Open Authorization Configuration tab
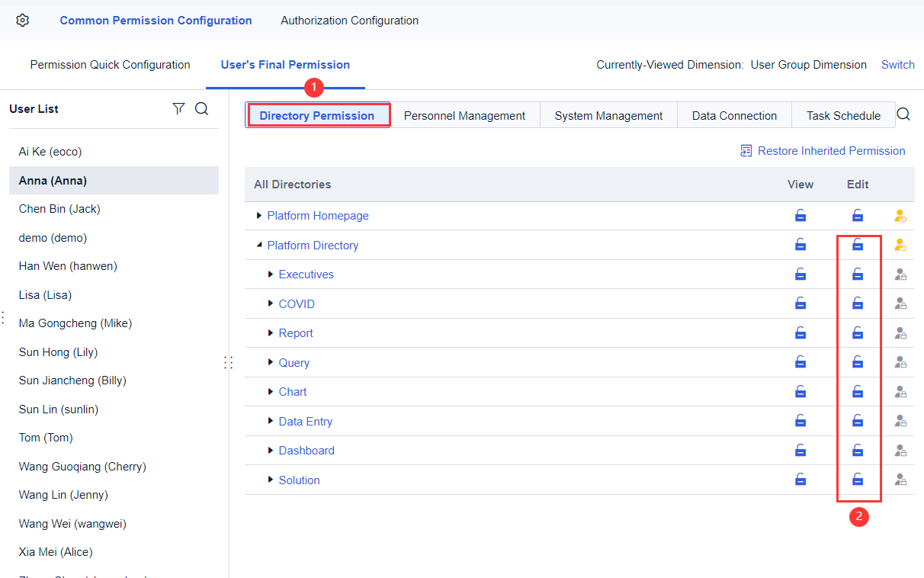This screenshot has height=578, width=924. point(349,21)
